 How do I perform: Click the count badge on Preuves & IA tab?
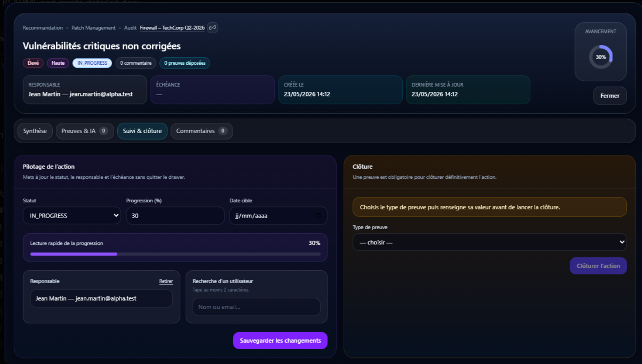pos(103,131)
